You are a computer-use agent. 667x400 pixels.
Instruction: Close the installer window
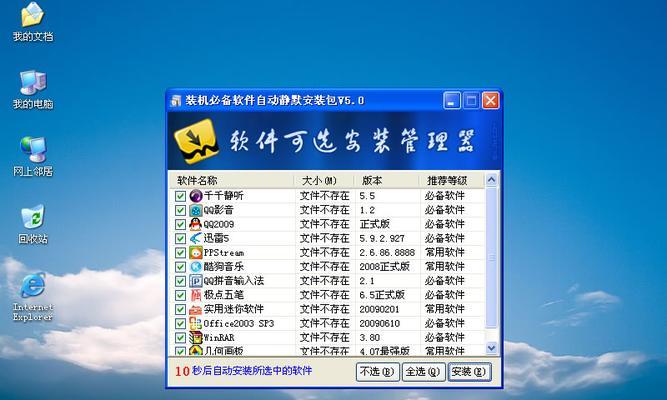point(490,101)
